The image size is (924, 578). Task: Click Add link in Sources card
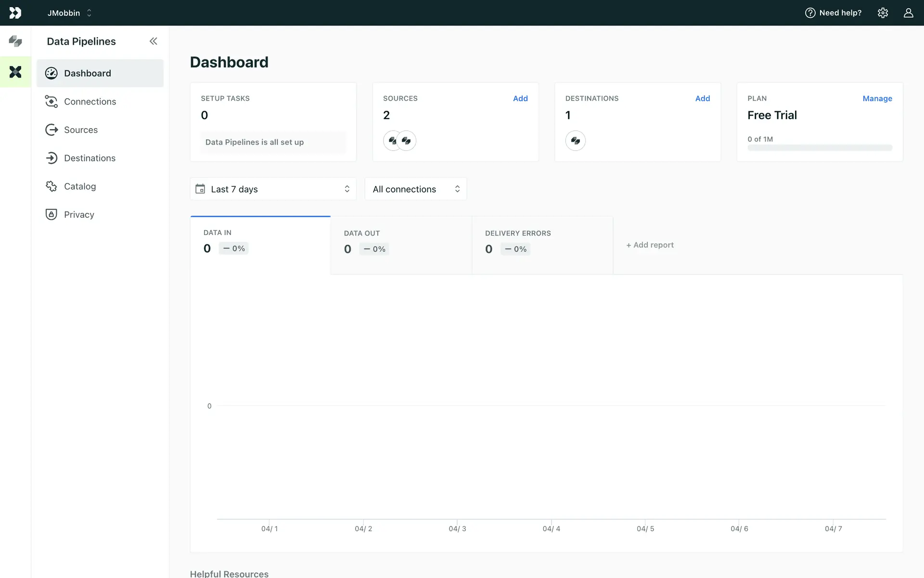tap(520, 98)
